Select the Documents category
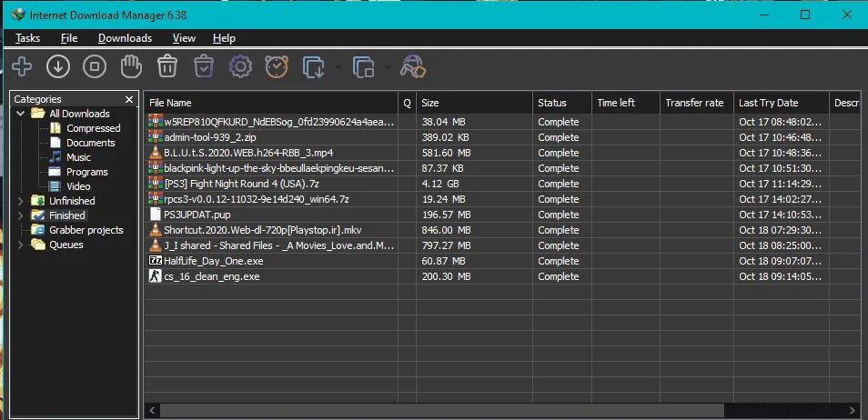The height and width of the screenshot is (420, 868). [x=91, y=143]
